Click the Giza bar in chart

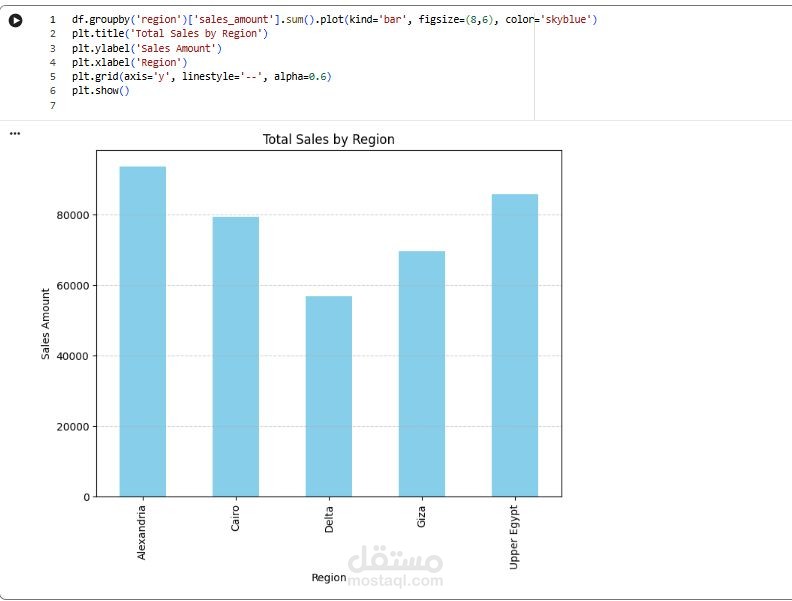tap(422, 374)
